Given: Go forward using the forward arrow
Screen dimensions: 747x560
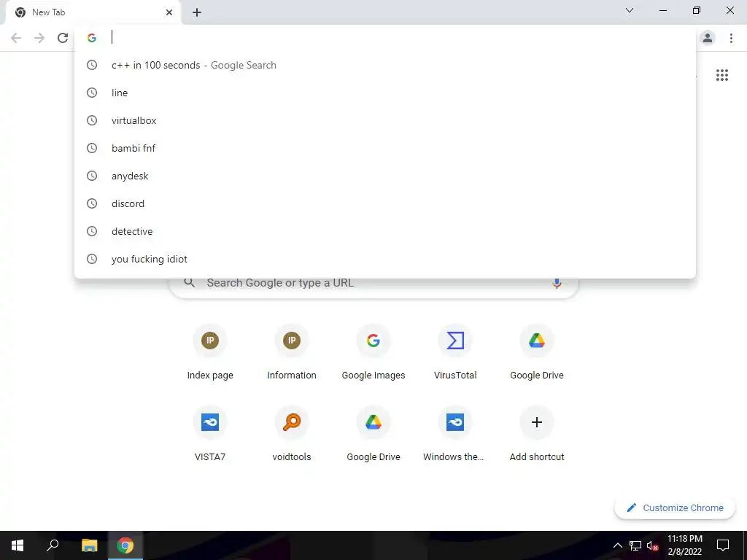Looking at the screenshot, I should 39,38.
